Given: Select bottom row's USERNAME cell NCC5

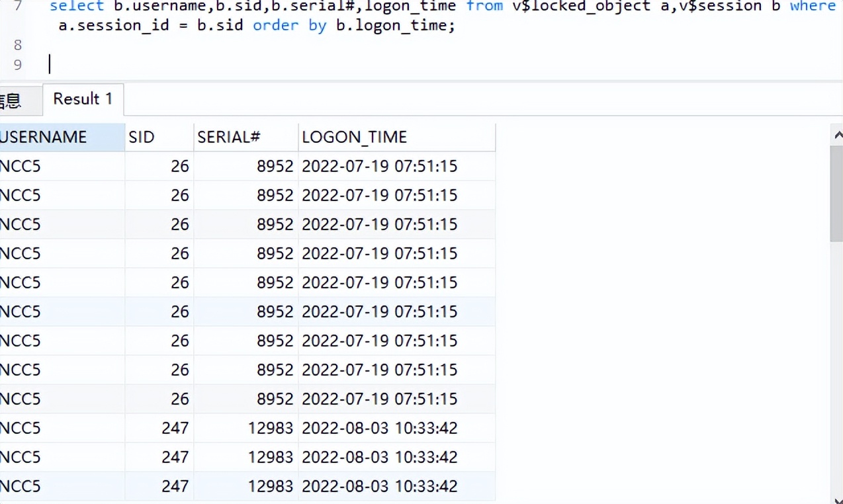Looking at the screenshot, I should coord(62,486).
